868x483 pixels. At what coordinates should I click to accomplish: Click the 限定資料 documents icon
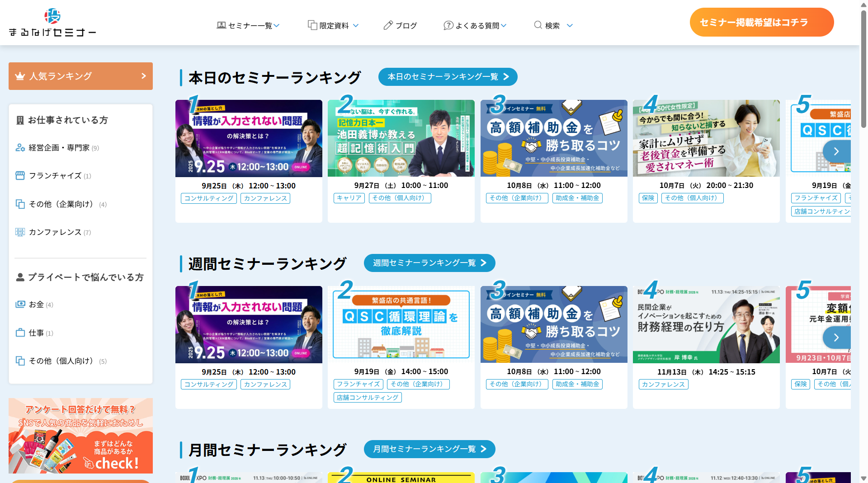click(312, 25)
